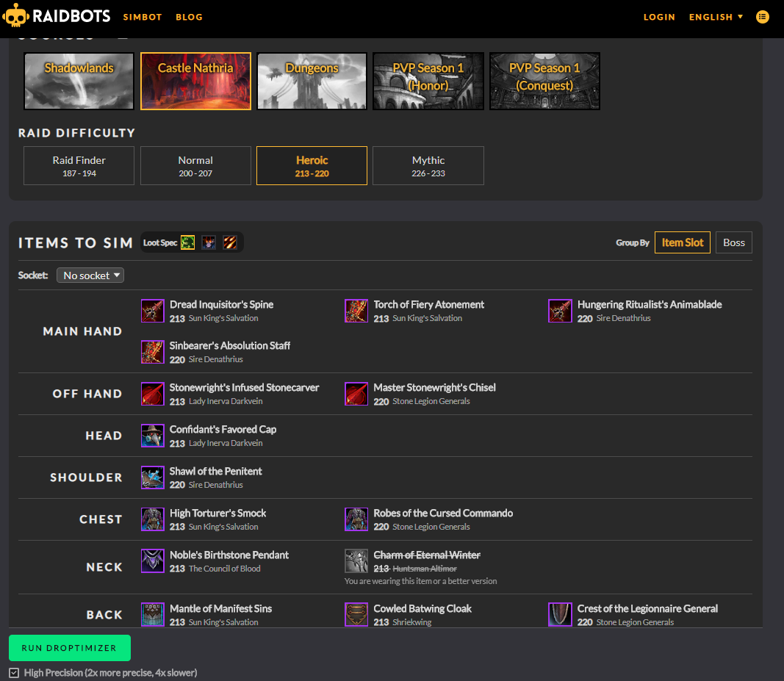Click High Torturer's Smock icon
This screenshot has height=681, width=784.
153,519
